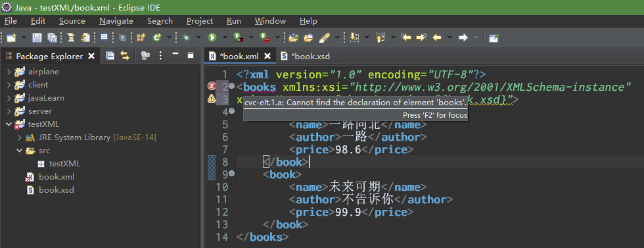Open the File menu
This screenshot has width=644, height=248.
11,21
